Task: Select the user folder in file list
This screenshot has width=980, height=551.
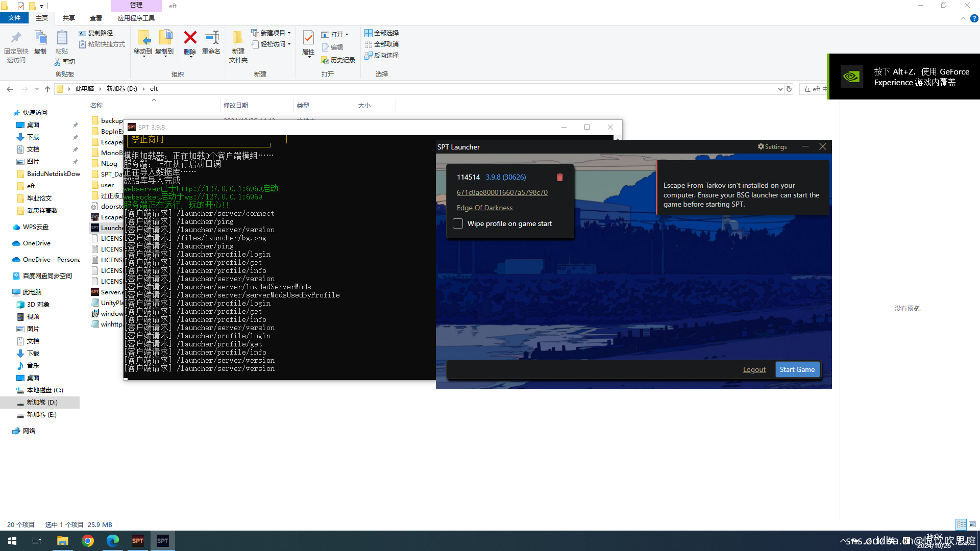Action: [x=103, y=185]
